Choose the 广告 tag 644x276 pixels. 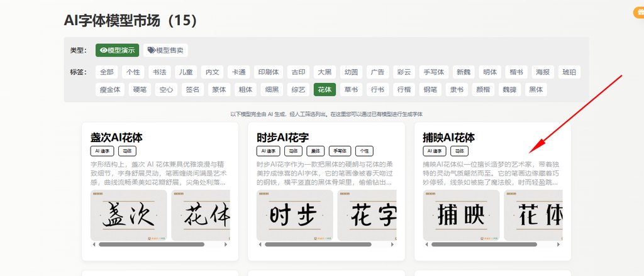tap(377, 72)
